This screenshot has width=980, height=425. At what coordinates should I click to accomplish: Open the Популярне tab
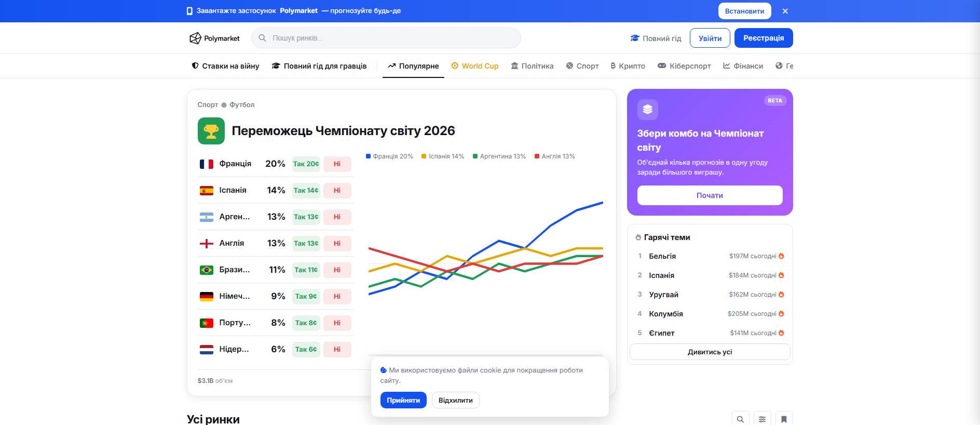pyautogui.click(x=413, y=66)
